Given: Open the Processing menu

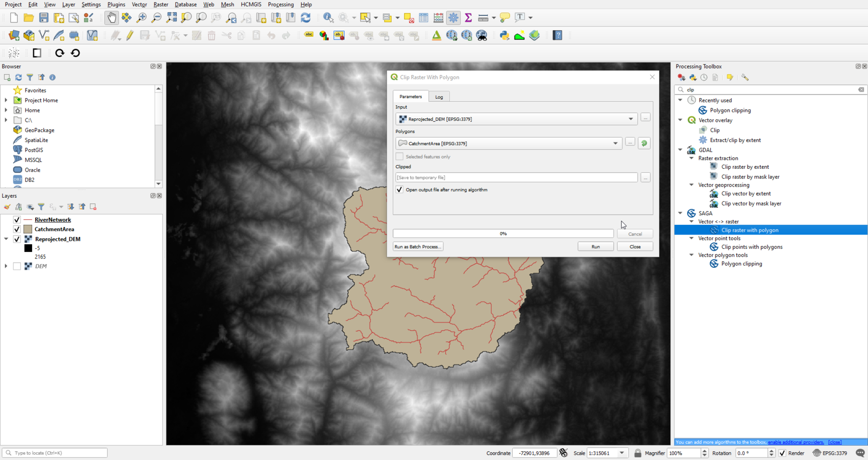Looking at the screenshot, I should point(281,4).
